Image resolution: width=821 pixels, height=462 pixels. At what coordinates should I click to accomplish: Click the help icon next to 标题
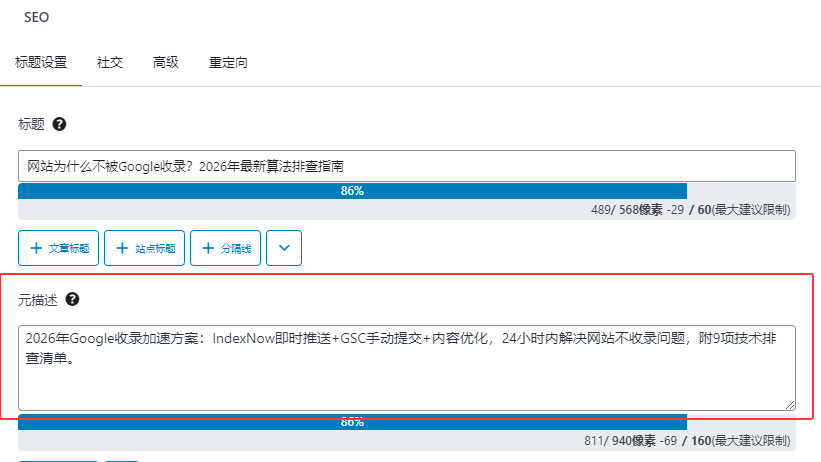click(x=59, y=125)
